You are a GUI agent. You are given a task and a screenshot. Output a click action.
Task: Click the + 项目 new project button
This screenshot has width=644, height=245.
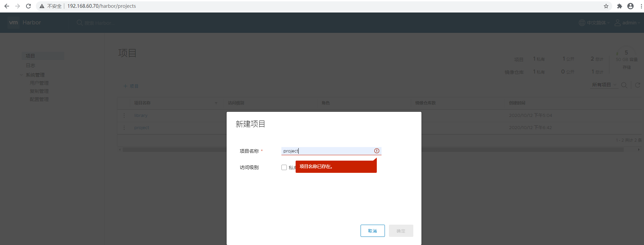[x=131, y=86]
